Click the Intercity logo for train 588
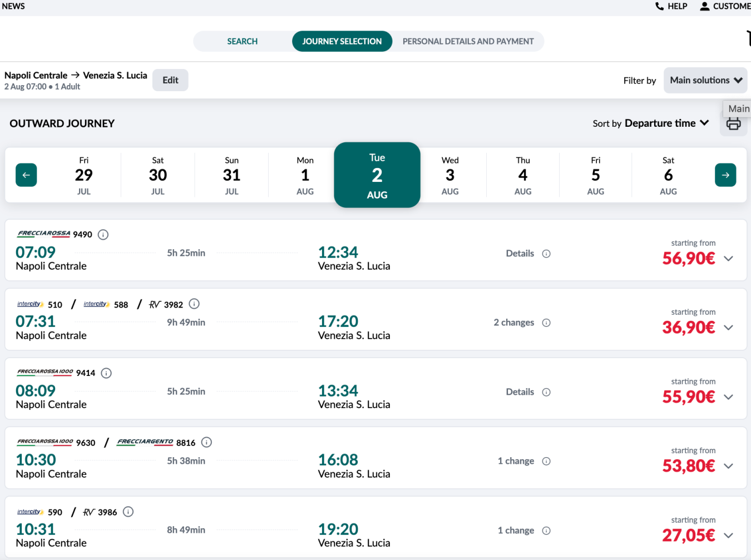The width and height of the screenshot is (751, 560). [97, 304]
